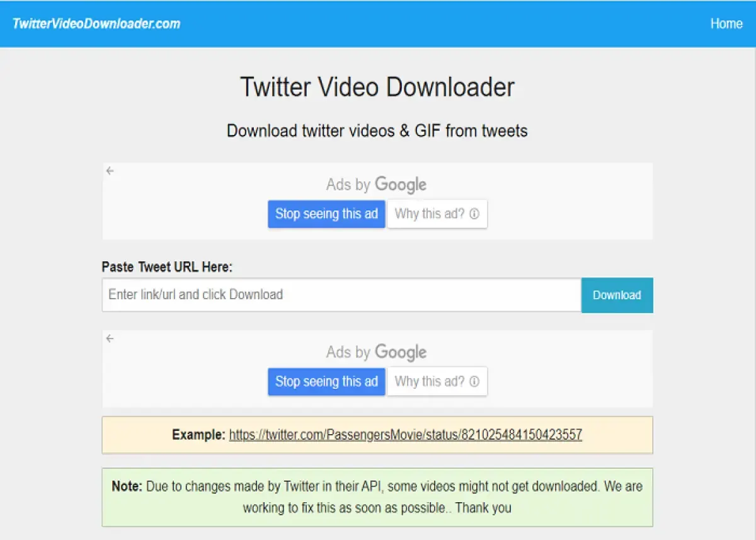
Task: Open the Home menu item
Action: pos(726,24)
